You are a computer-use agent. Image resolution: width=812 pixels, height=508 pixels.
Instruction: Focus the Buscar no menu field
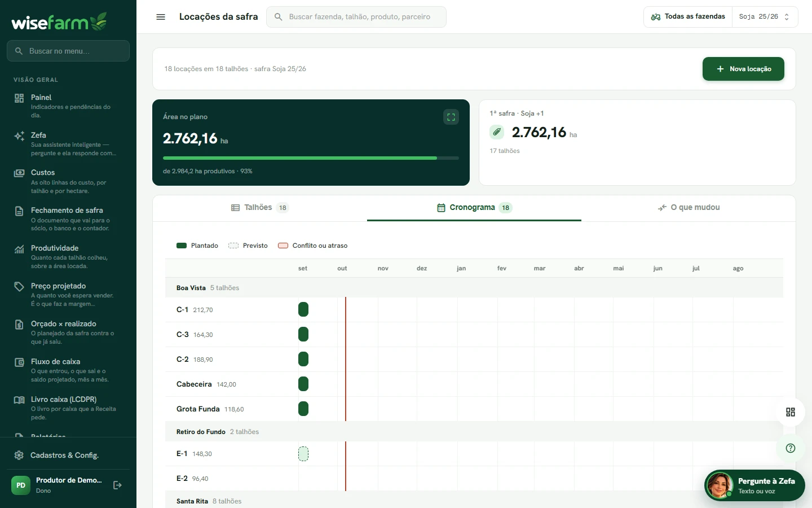click(68, 51)
